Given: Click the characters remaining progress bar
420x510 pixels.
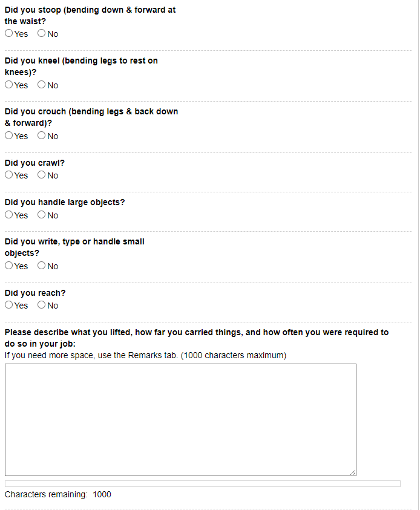Looking at the screenshot, I should coord(203,483).
